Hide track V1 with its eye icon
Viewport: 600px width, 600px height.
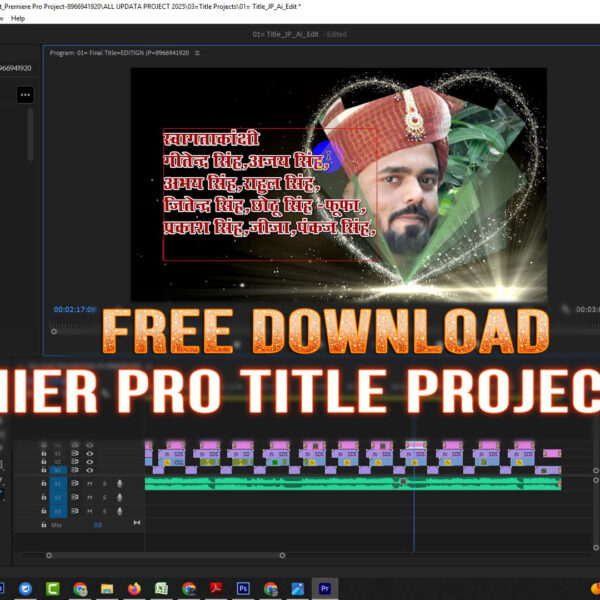click(x=90, y=470)
